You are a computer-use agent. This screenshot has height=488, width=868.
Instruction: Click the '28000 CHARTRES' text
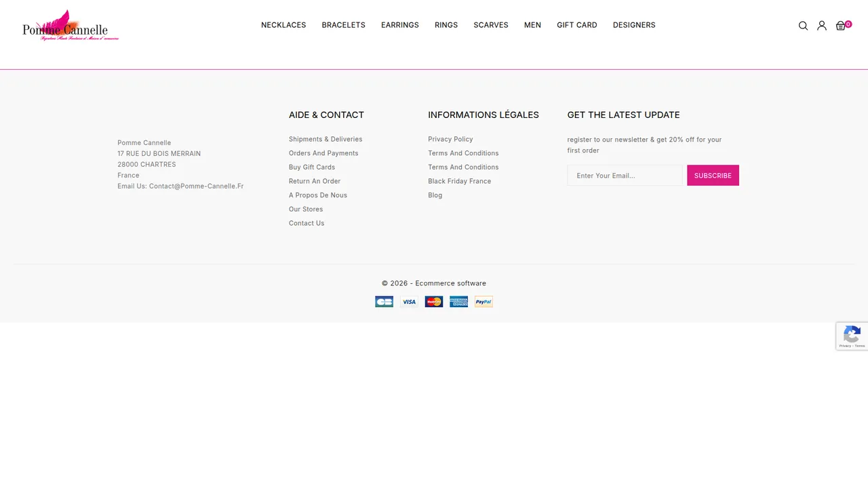coord(146,165)
